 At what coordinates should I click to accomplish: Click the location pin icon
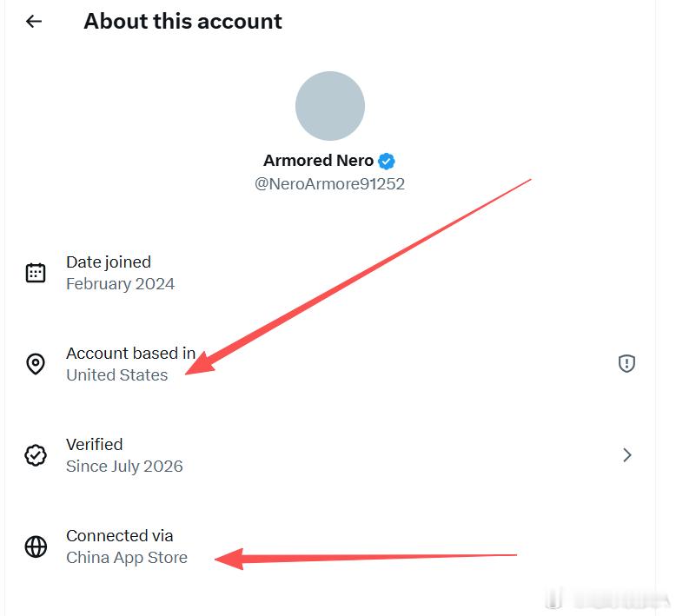click(36, 364)
